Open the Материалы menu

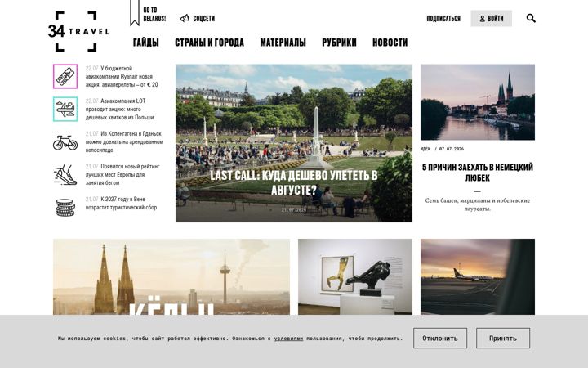point(283,43)
